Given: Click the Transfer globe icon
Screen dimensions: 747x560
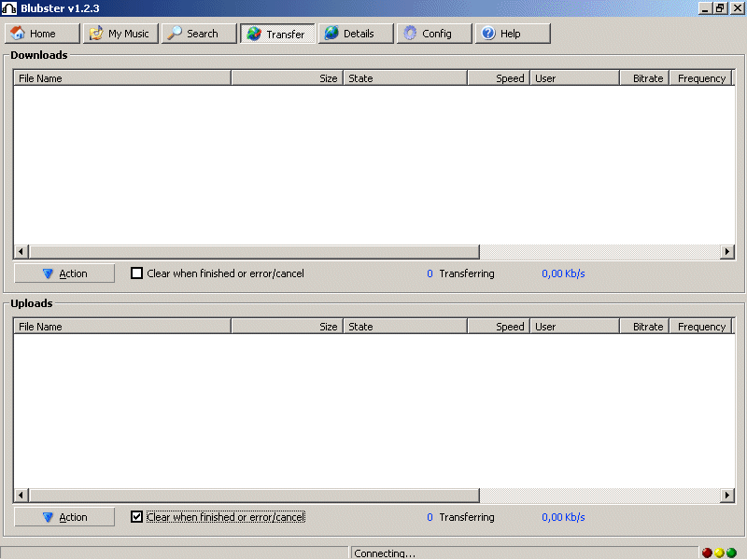Looking at the screenshot, I should click(x=254, y=35).
